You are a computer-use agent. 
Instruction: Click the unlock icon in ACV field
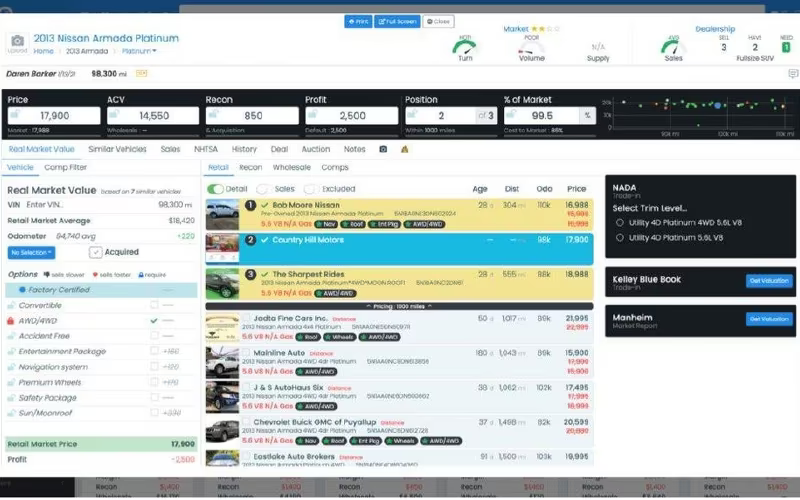114,114
